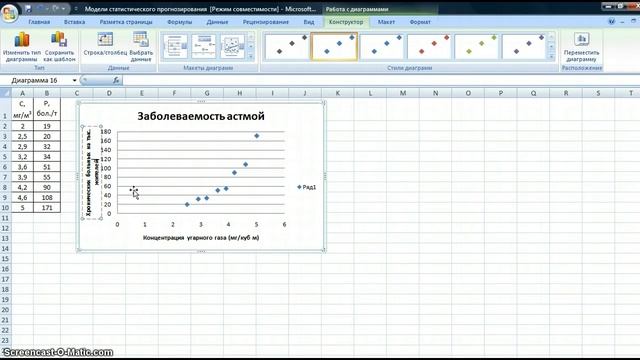Open the Name Box dropdown arrow

click(74, 80)
